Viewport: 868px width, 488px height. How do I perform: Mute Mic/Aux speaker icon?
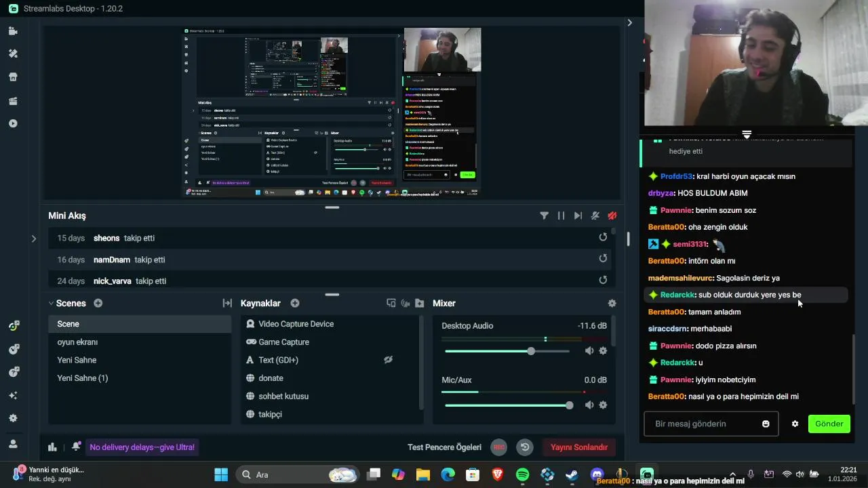(x=589, y=405)
